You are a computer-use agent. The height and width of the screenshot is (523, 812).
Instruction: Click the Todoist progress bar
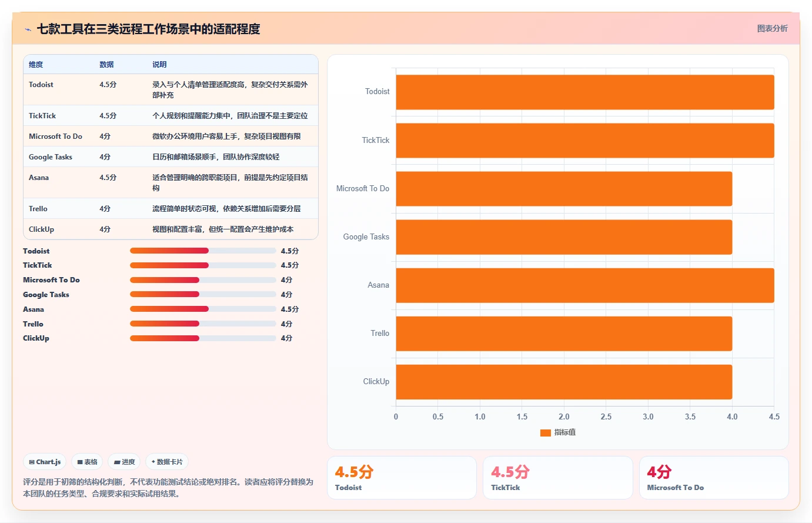[203, 251]
